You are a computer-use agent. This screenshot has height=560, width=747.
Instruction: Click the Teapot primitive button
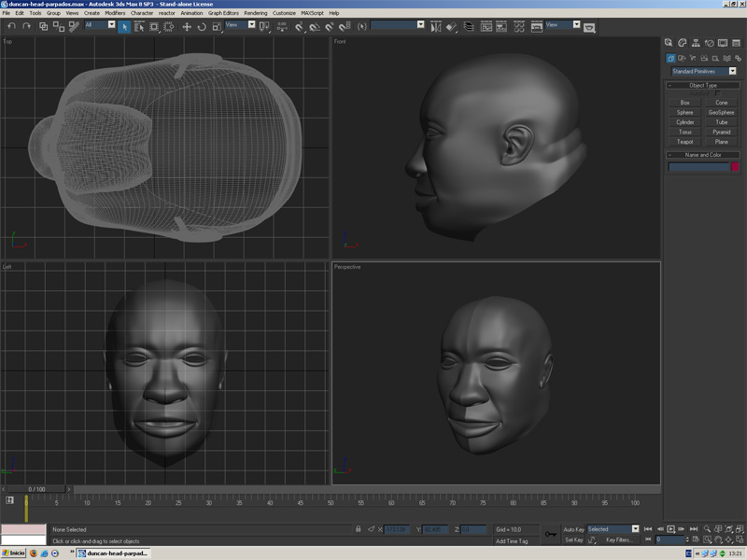pos(685,142)
